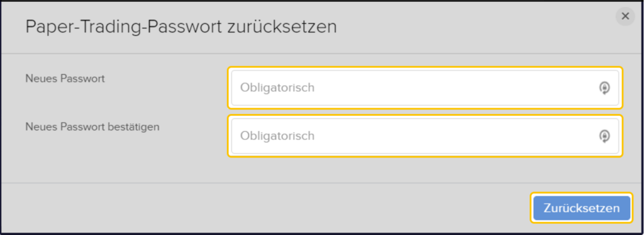Focus the Neues Passwort bestätigen input field

pos(425,136)
